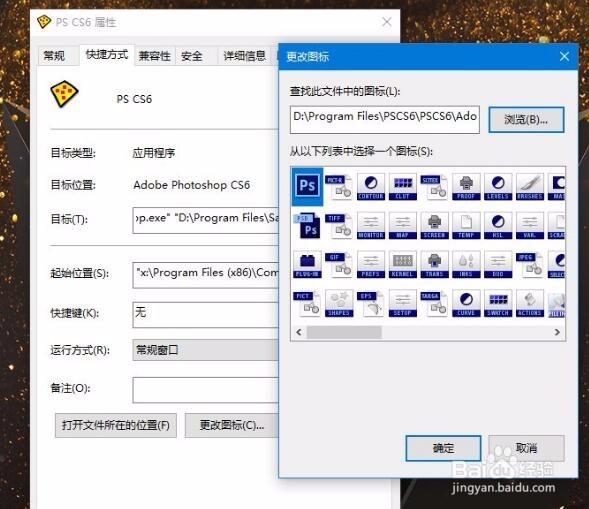Image resolution: width=589 pixels, height=509 pixels.
Task: Select the CURVE icon
Action: tap(466, 303)
